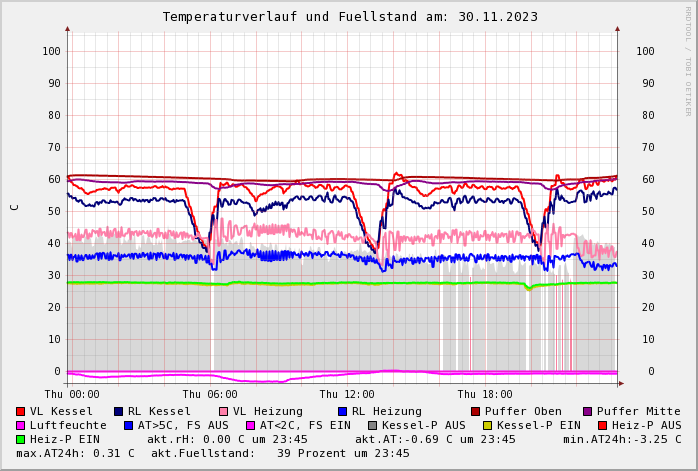
Task: Click the 'akt.rH: 0.00 C um 23:45' value
Action: click(227, 439)
